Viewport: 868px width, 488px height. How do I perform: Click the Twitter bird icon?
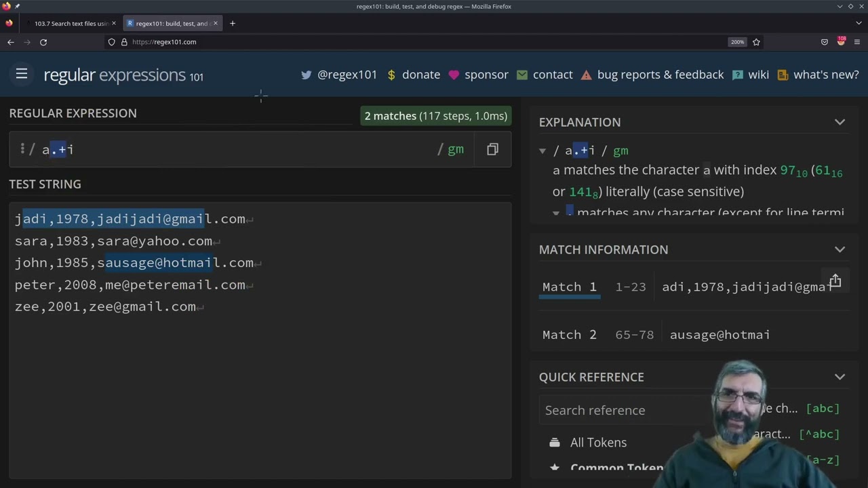coord(307,75)
